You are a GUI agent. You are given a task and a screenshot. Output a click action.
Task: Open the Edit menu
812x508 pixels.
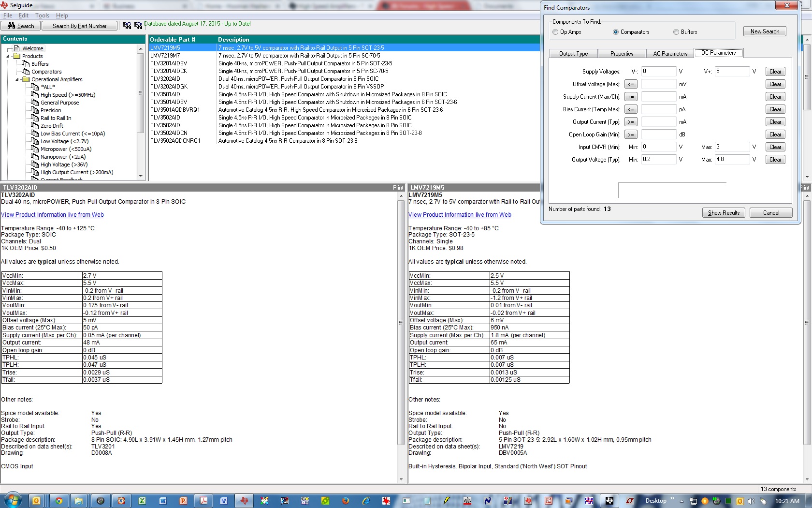(x=24, y=15)
